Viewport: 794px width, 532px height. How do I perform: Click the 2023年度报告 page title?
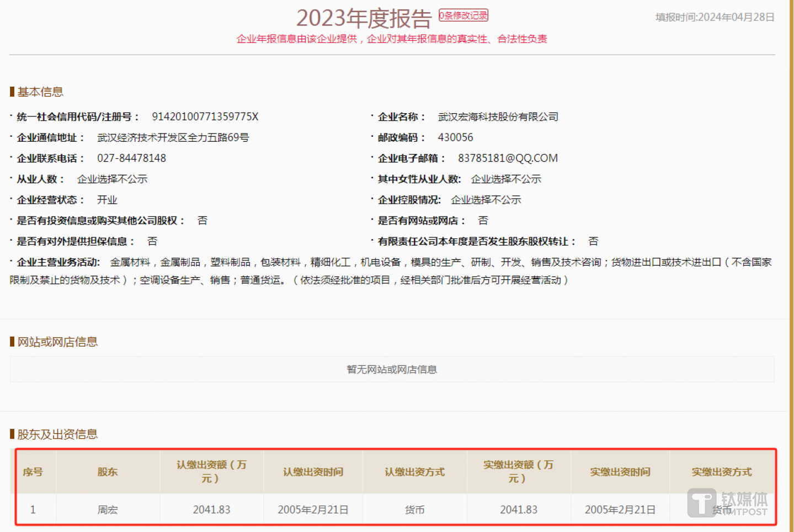(x=364, y=18)
